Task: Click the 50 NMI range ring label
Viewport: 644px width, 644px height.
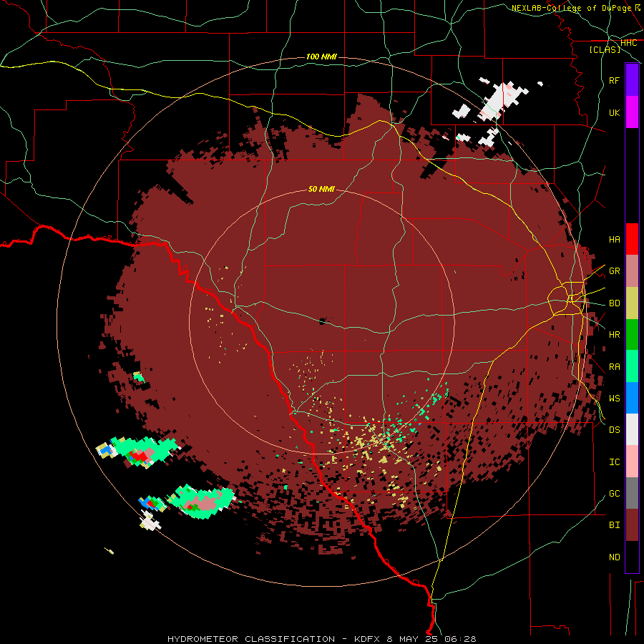Action: [x=321, y=189]
